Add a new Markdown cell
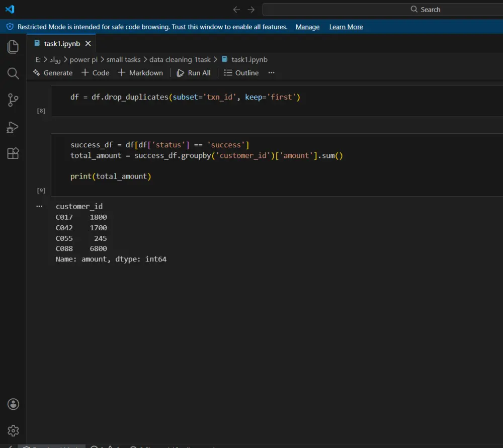The width and height of the screenshot is (503, 448). coord(141,72)
